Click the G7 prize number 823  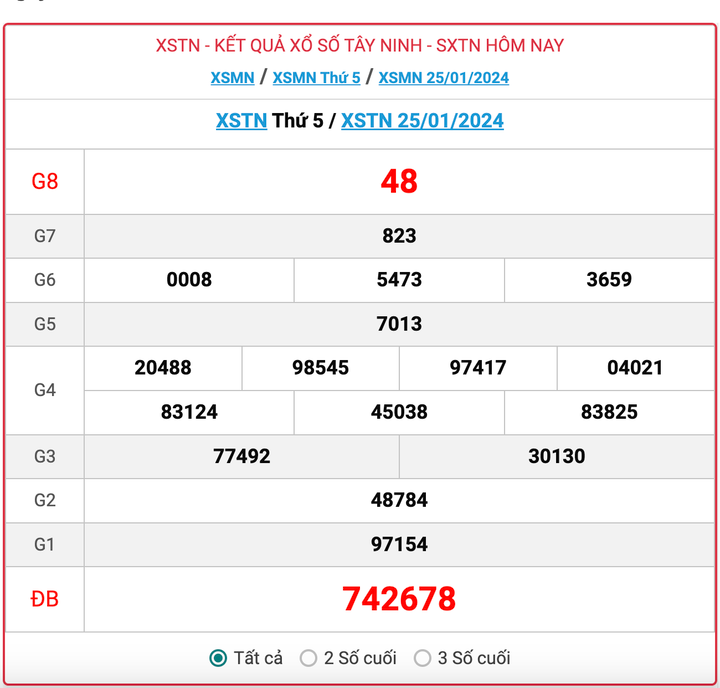399,236
